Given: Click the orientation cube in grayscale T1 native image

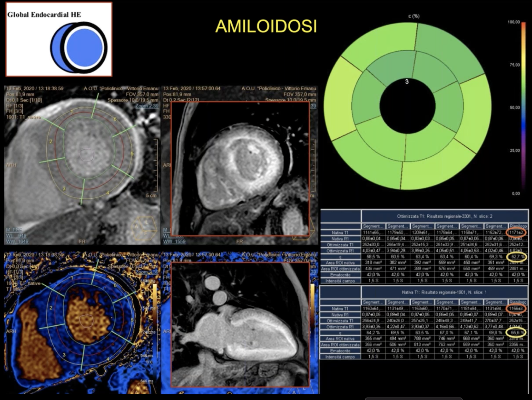Looking at the screenshot, I should [x=143, y=229].
